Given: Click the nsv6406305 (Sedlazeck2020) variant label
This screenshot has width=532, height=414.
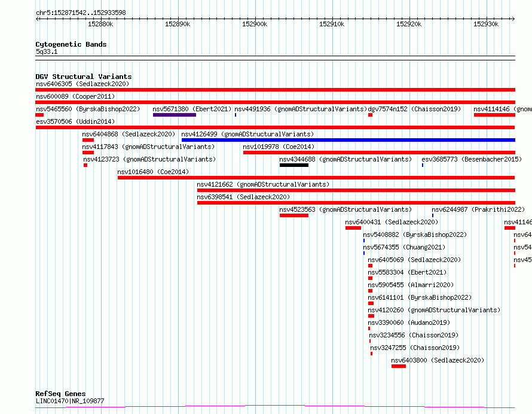Looking at the screenshot, I should (82, 84).
